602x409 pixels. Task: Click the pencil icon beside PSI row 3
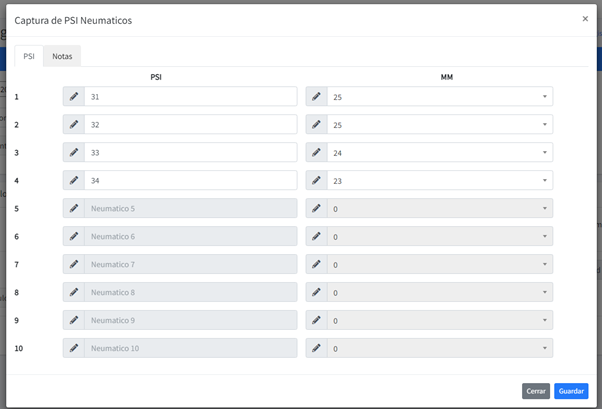(73, 153)
